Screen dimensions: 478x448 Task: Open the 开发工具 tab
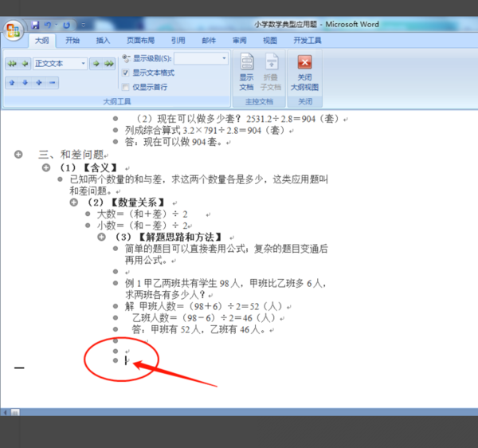(308, 40)
